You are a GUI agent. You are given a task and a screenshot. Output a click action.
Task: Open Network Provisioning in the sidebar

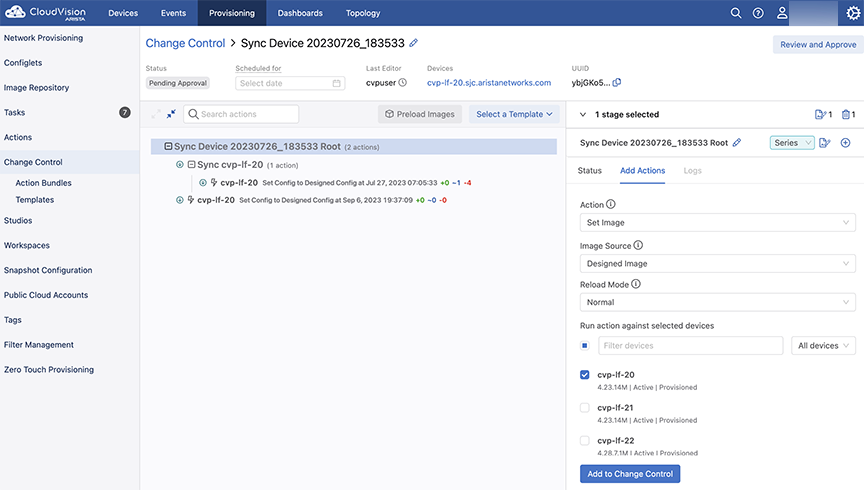pos(44,38)
